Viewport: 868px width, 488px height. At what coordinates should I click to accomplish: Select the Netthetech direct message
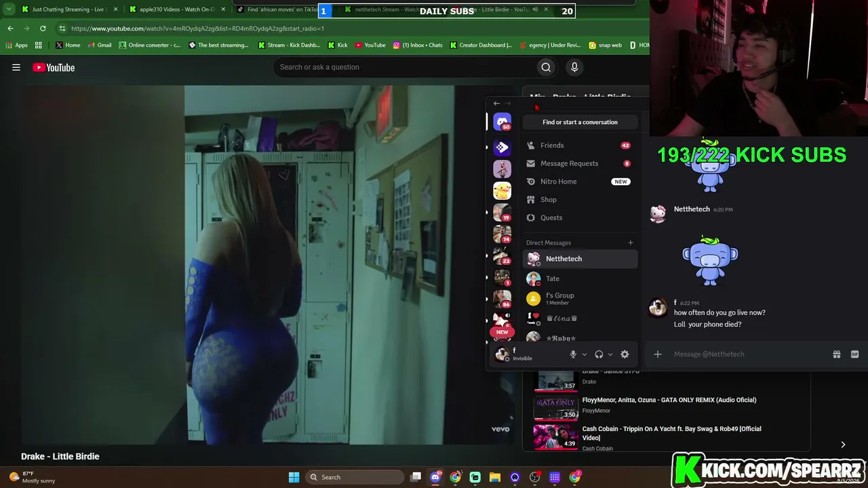580,259
